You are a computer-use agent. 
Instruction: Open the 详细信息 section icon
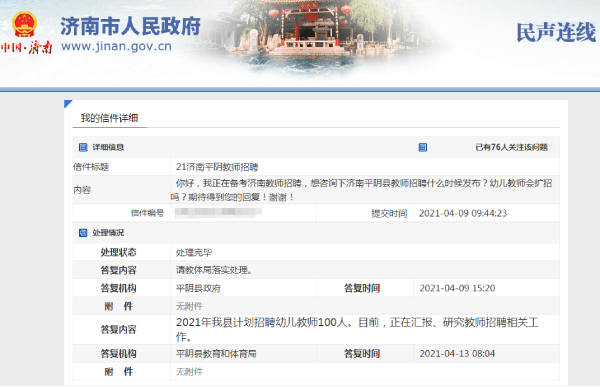(x=83, y=147)
